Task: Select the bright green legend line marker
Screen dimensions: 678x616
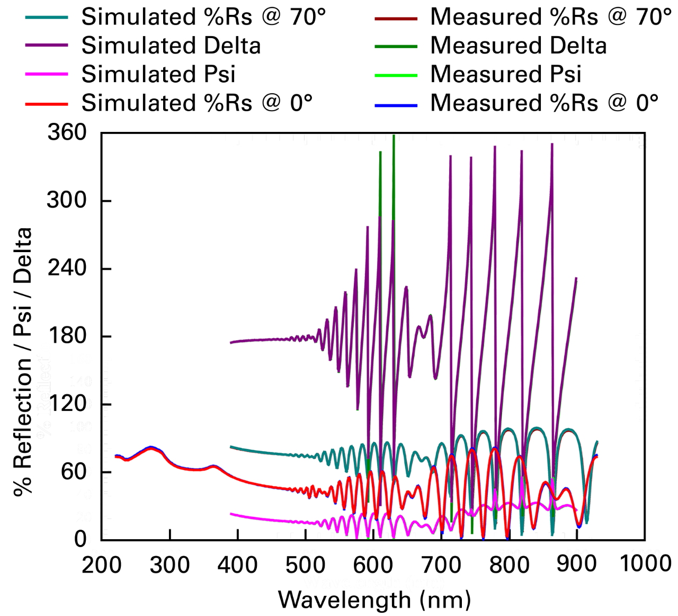Action: 396,76
